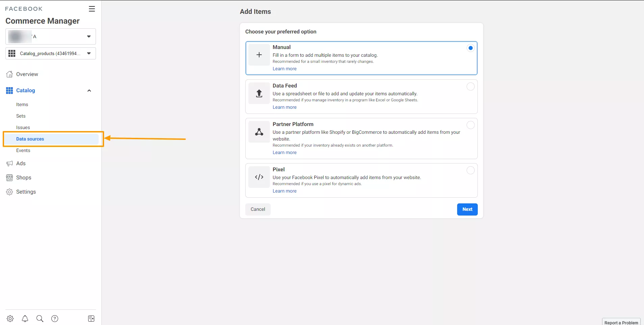Click Learn more under Data Feed
This screenshot has width=644, height=325.
(284, 107)
